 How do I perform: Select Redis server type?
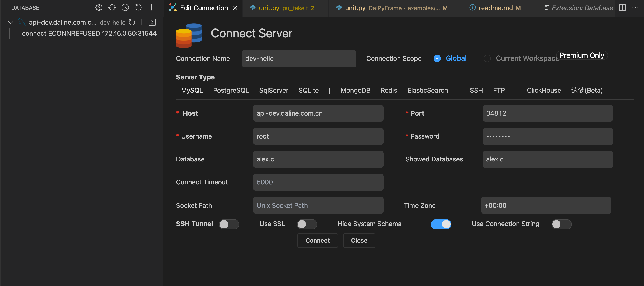[389, 90]
